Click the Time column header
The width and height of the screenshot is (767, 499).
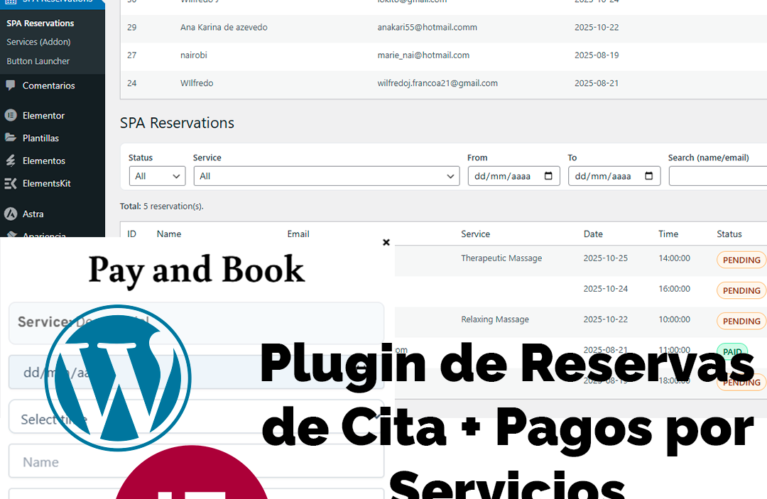[668, 234]
